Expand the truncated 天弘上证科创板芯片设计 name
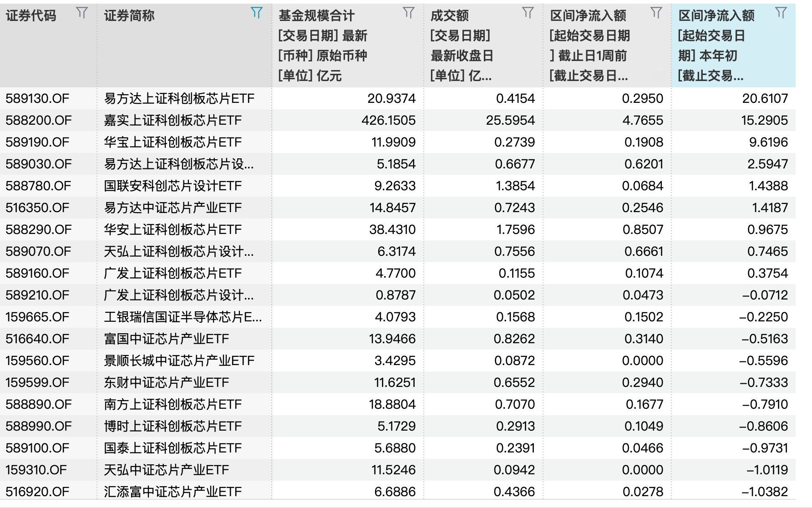 [178, 251]
